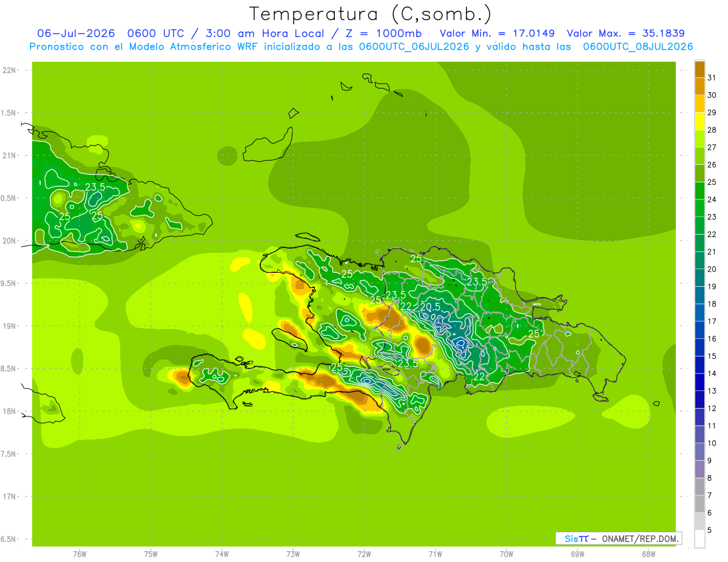The image size is (728, 562).
Task: Click colorbar swatch between 12 and 13
Action: pyautogui.click(x=699, y=400)
